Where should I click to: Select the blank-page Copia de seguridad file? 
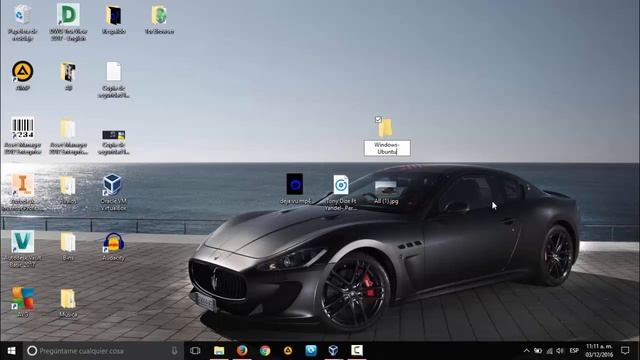113,72
